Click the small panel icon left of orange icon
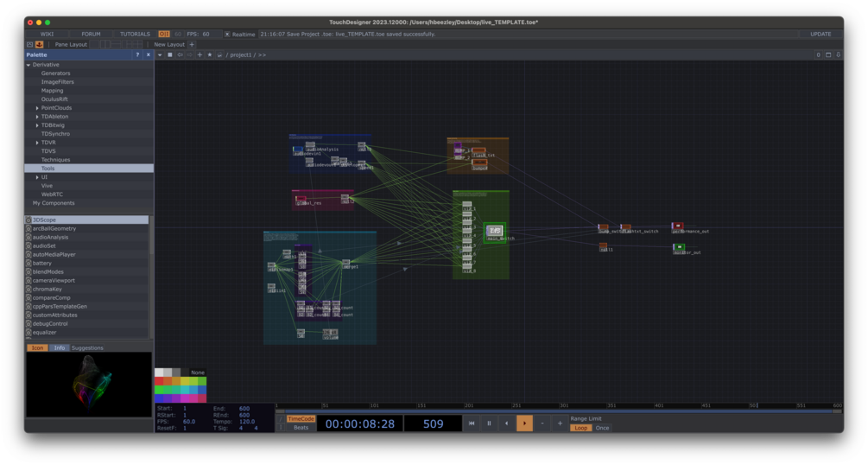This screenshot has height=465, width=868. [x=30, y=44]
